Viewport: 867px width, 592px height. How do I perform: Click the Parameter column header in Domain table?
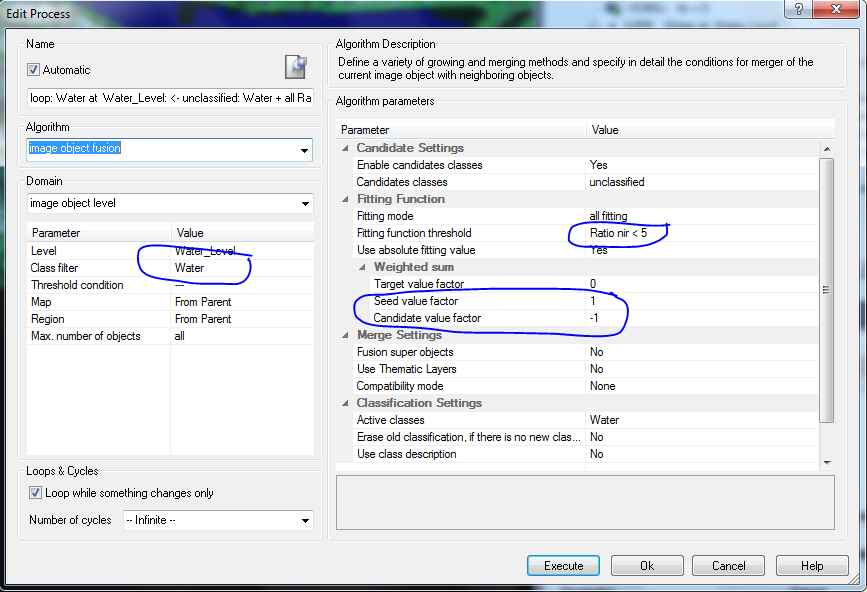pyautogui.click(x=99, y=233)
